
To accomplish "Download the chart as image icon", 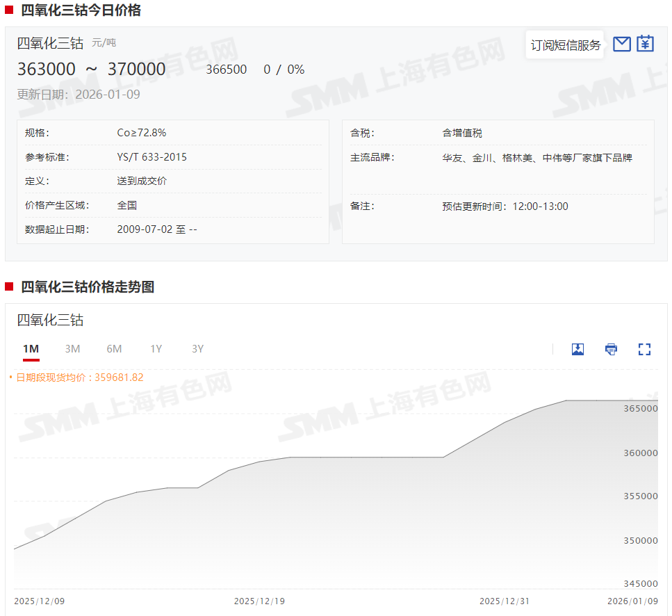I will [x=577, y=349].
